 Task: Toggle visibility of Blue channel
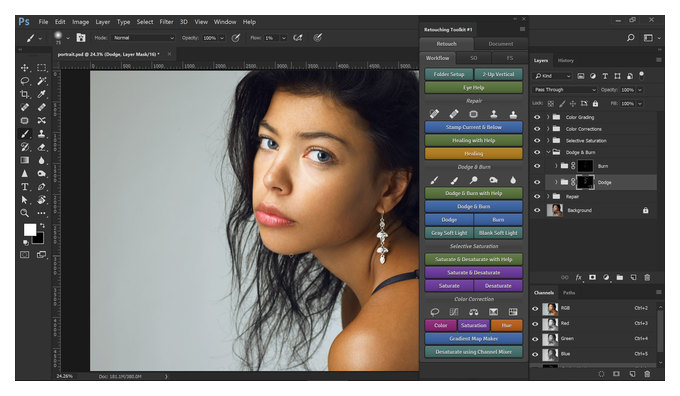[535, 354]
